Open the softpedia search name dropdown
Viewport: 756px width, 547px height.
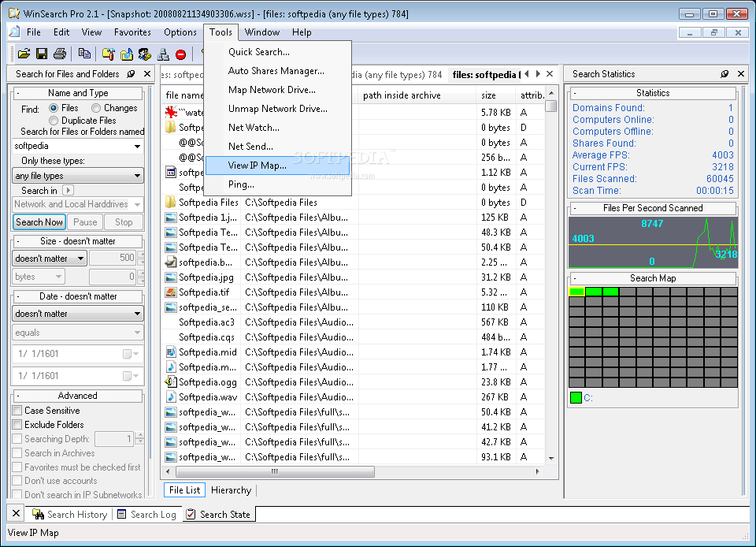click(137, 146)
